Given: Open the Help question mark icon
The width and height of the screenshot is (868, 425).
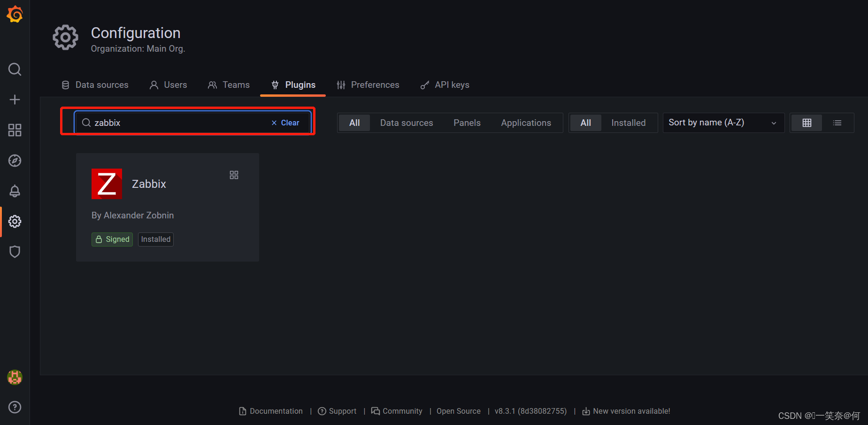Looking at the screenshot, I should click(x=15, y=407).
